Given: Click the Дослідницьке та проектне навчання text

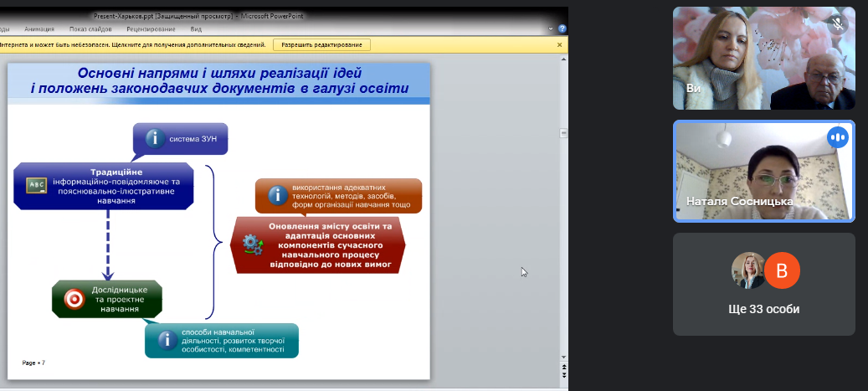Looking at the screenshot, I should pos(121,299).
